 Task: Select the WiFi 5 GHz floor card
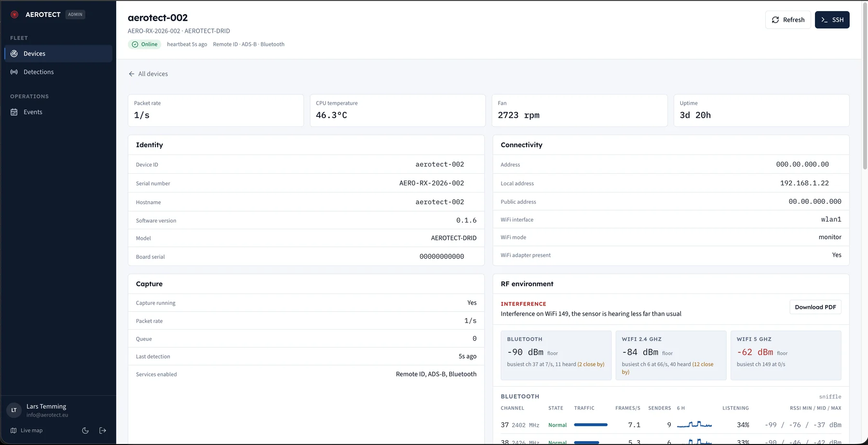pyautogui.click(x=786, y=355)
